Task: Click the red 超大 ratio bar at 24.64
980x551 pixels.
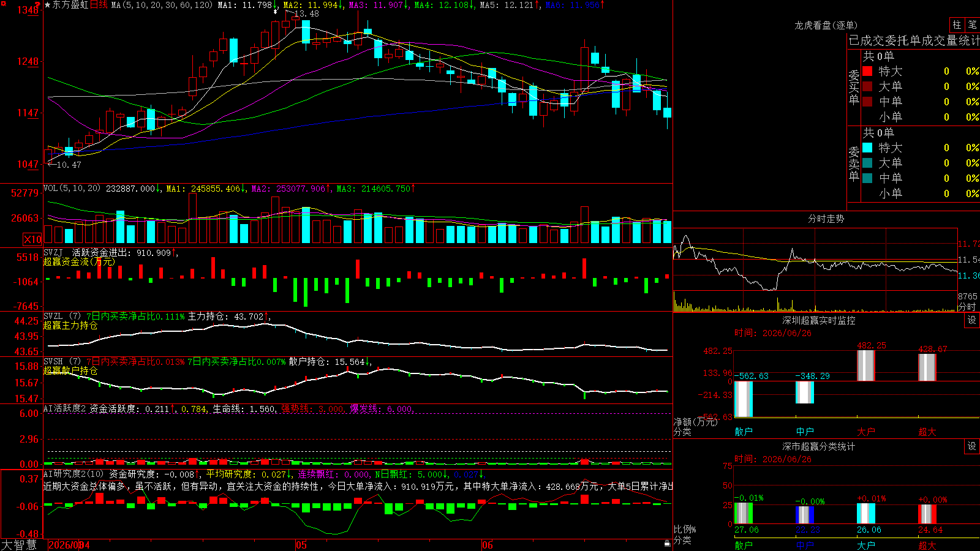Action: coord(927,514)
